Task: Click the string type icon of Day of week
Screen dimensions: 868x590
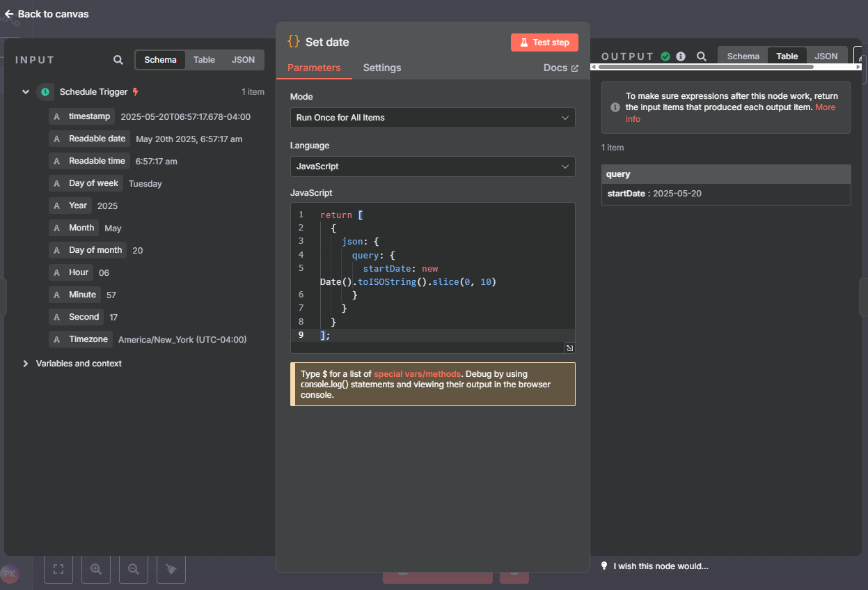Action: tap(57, 184)
